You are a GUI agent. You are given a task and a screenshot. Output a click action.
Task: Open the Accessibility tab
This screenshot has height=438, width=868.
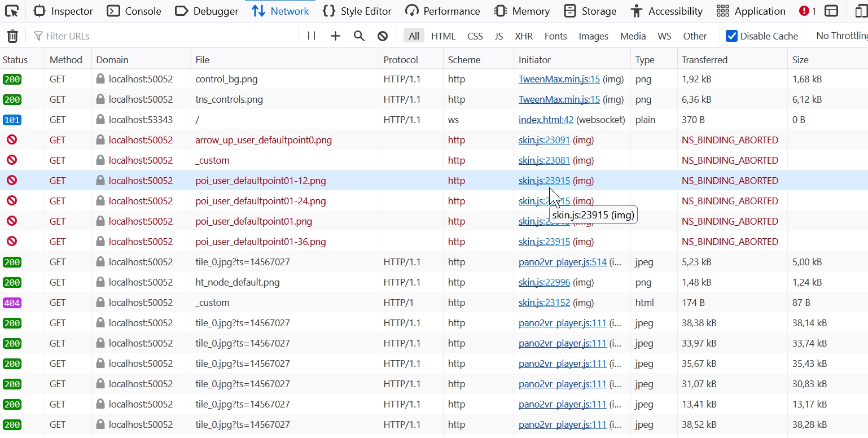667,11
